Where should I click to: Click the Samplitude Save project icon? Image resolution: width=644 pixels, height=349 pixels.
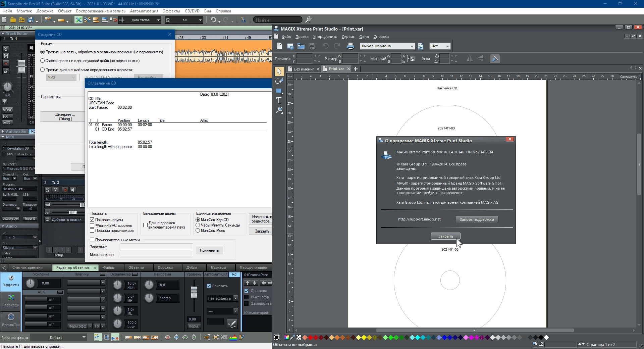(x=31, y=20)
